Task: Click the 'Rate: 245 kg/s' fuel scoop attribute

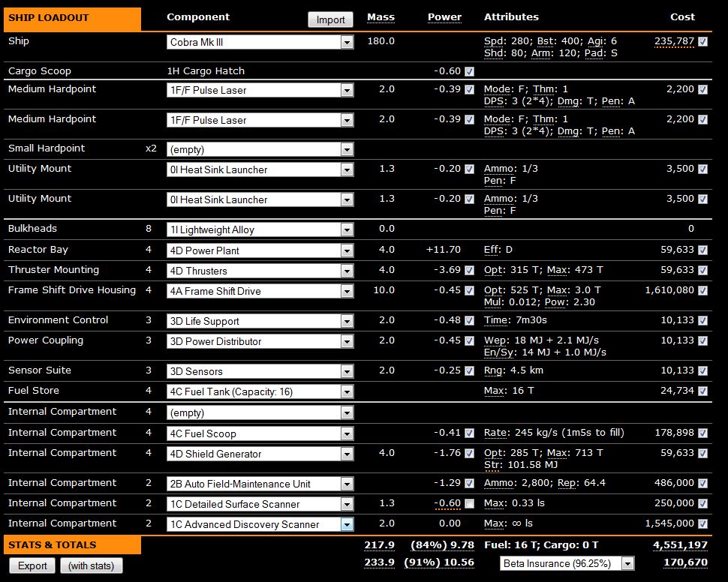Action: point(554,433)
